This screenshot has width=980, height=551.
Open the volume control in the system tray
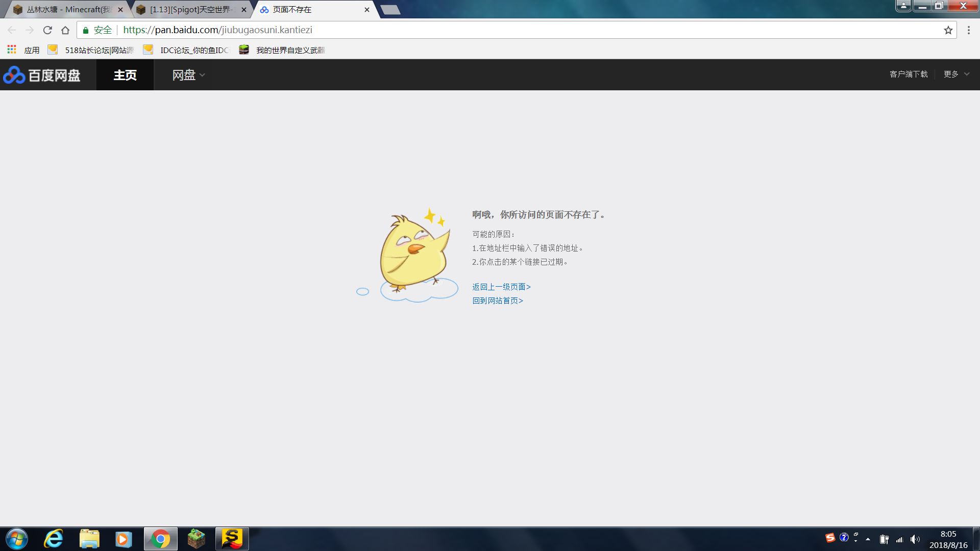coord(915,539)
